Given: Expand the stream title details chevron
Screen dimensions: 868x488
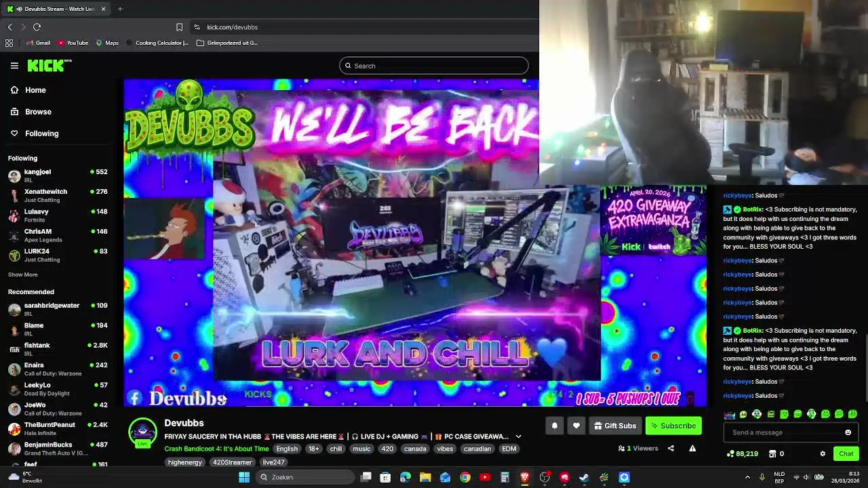Looking at the screenshot, I should (x=518, y=436).
